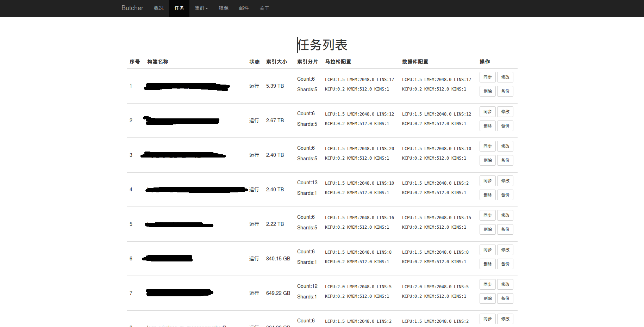Go to the 概况 overview page
Screen dimensions: 644x327
coord(158,8)
